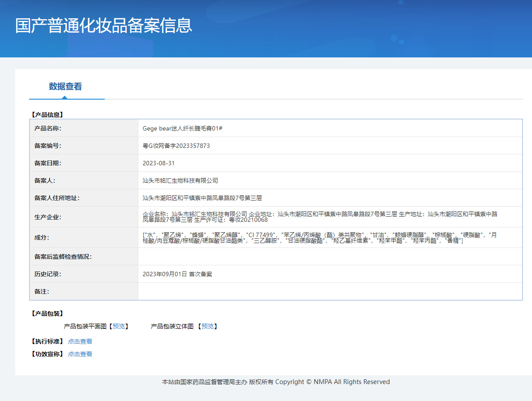Click the 生产企业 row label
The width and height of the screenshot is (532, 401).
(x=48, y=217)
